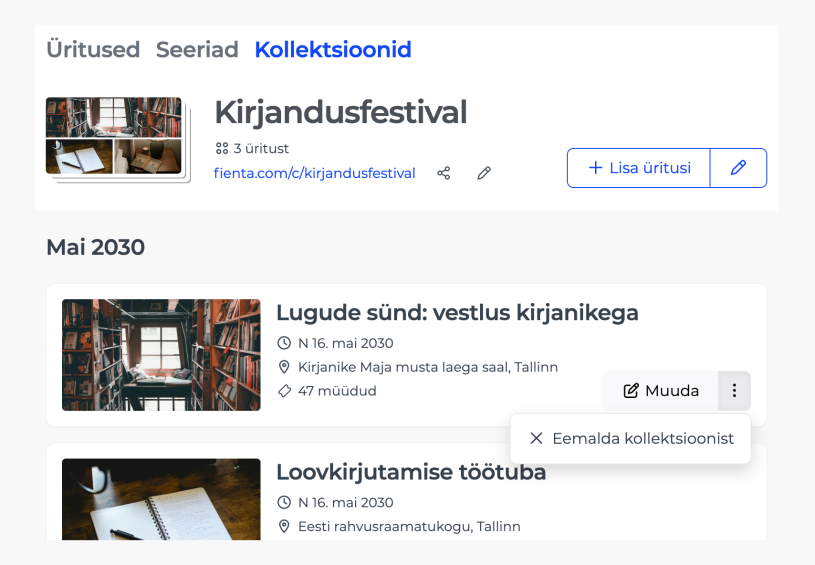Click the ticket tag icon by 47 müüdud
Image resolution: width=815 pixels, height=565 pixels.
coord(284,391)
